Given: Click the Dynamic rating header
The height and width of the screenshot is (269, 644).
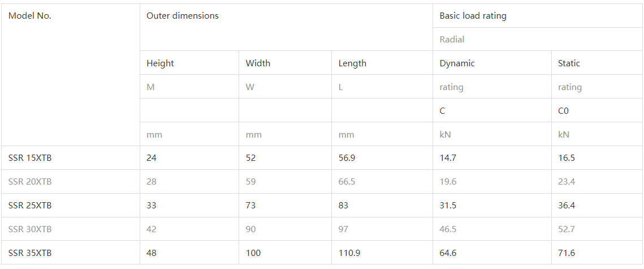Looking at the screenshot, I should coord(457,63).
